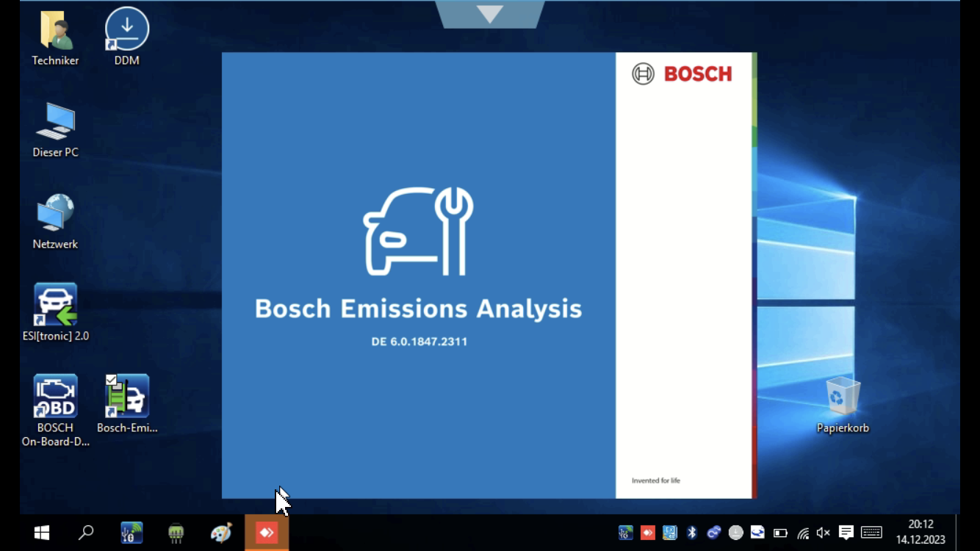The width and height of the screenshot is (980, 551).
Task: Open the taskbar search magnifier
Action: [86, 533]
